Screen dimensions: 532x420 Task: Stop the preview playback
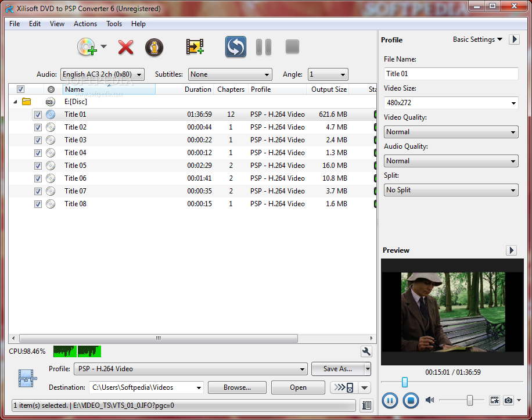pyautogui.click(x=411, y=401)
